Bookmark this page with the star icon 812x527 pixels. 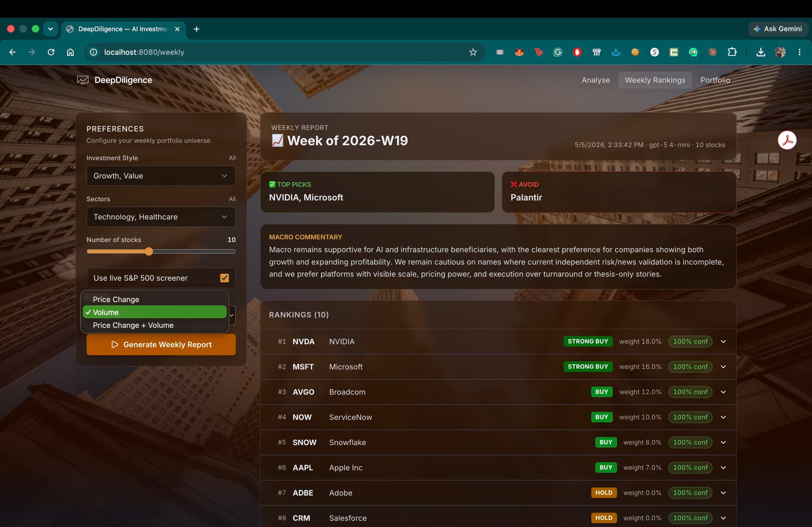[473, 52]
